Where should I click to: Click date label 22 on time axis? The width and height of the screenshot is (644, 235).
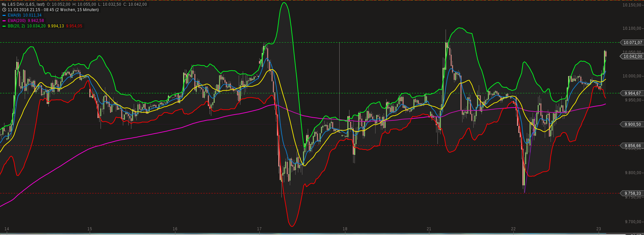(x=513, y=229)
